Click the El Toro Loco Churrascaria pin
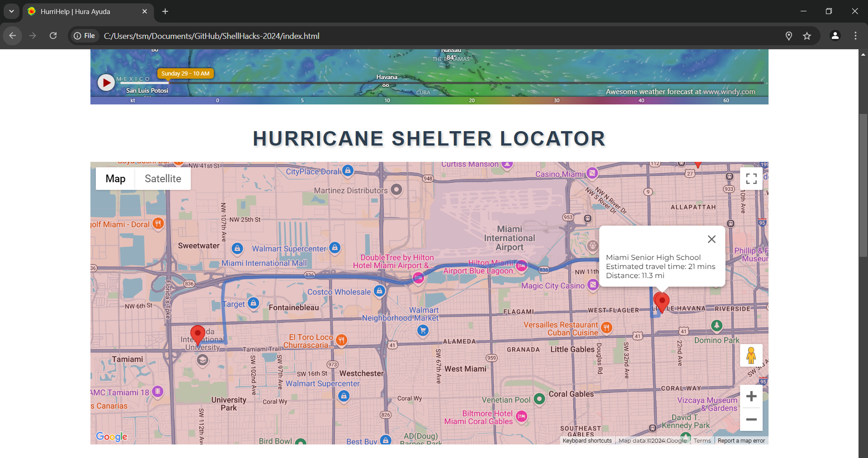 [x=342, y=340]
